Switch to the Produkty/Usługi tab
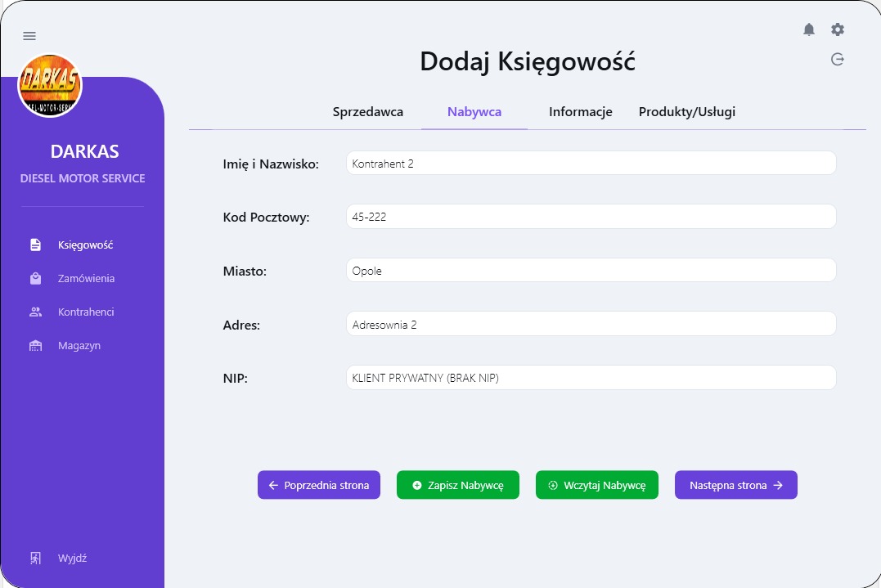881x588 pixels. (686, 112)
